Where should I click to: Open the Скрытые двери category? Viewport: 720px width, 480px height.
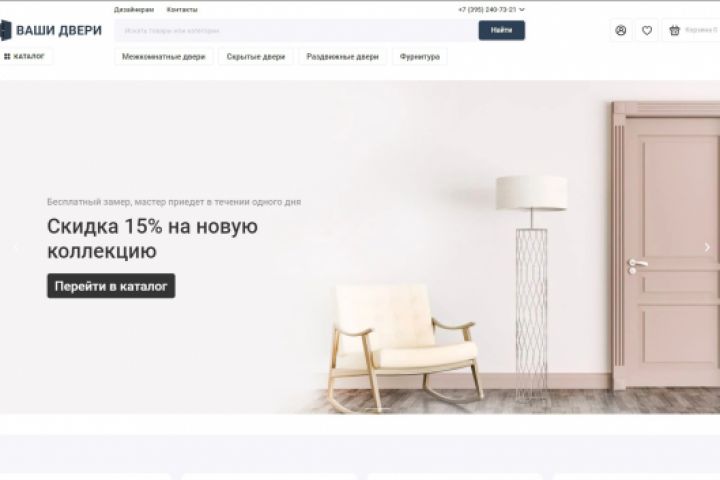point(256,56)
